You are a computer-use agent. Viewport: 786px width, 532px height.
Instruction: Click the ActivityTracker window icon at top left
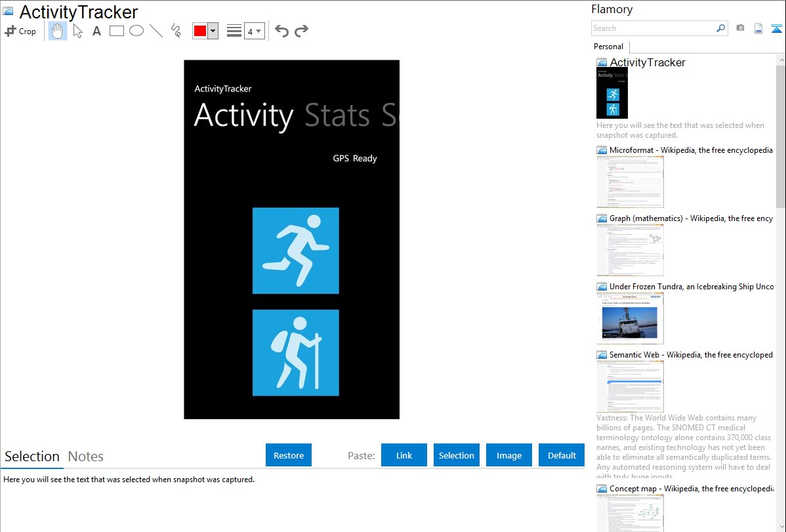click(9, 12)
